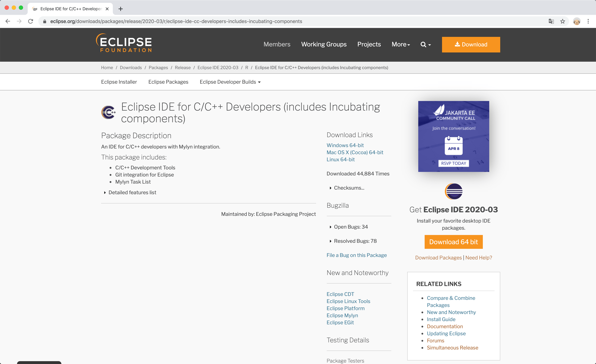The width and height of the screenshot is (596, 364).
Task: Expand the More dropdown in navbar
Action: pos(401,44)
